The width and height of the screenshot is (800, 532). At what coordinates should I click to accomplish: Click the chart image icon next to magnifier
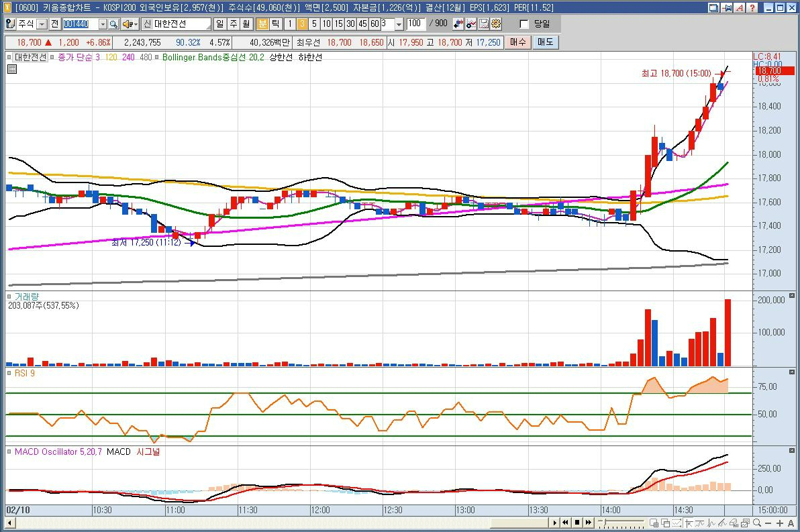(x=745, y=523)
